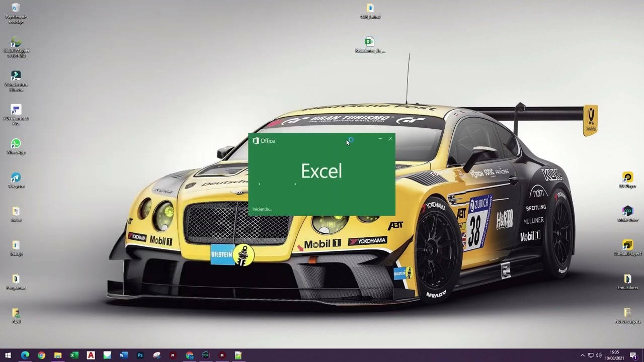Select the GSR Latino desktop file
Viewport: 644px width, 362px height.
(370, 12)
